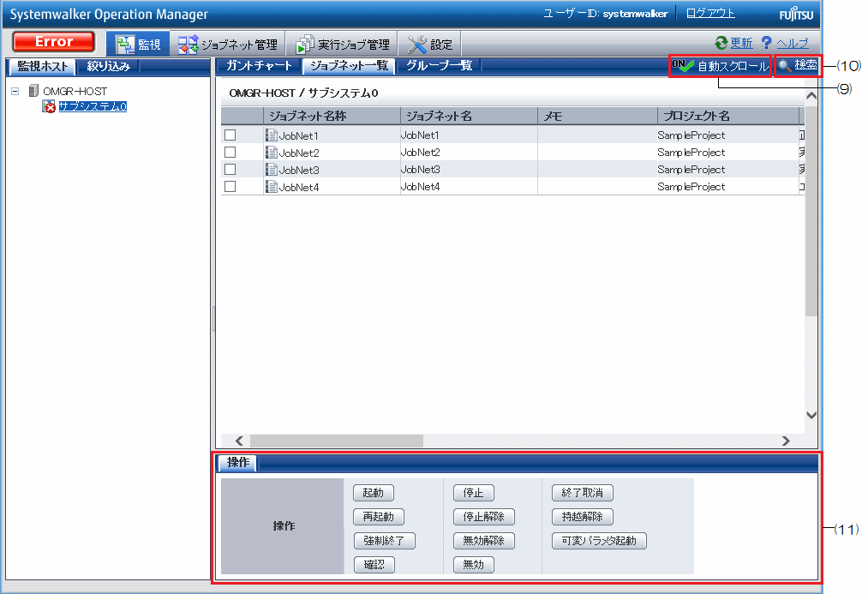Click the wrench icon of 設定

point(416,45)
